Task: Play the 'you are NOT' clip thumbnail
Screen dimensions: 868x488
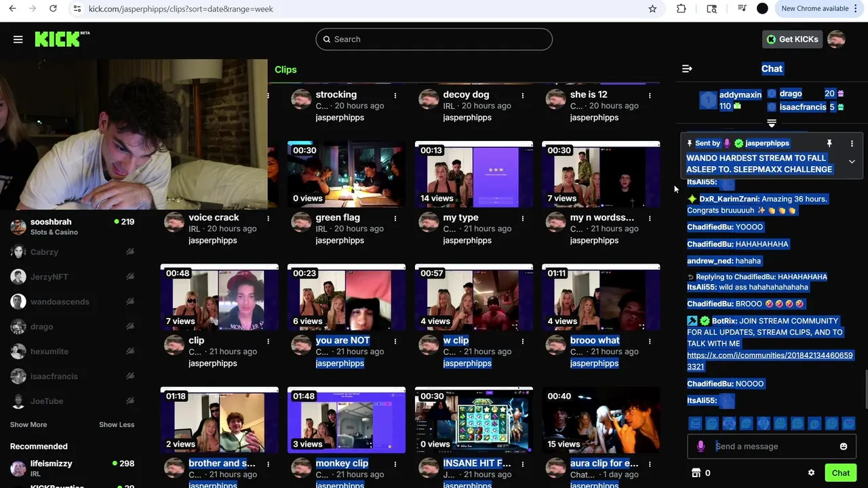Action: point(347,297)
